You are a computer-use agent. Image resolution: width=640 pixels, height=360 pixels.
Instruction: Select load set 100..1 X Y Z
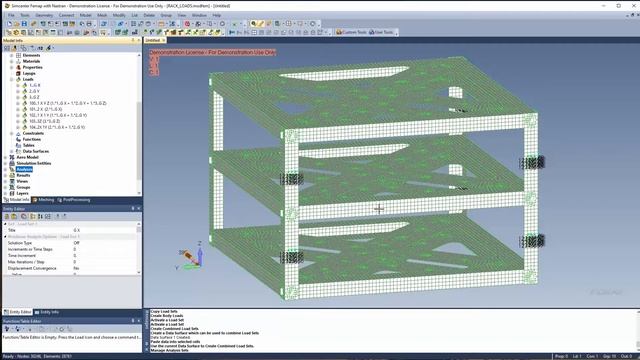pyautogui.click(x=68, y=103)
